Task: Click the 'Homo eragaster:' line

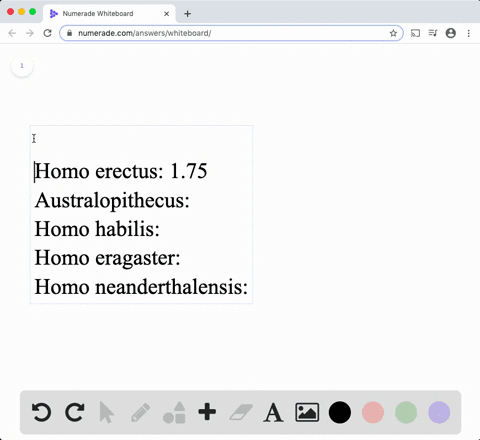Action: click(x=107, y=258)
